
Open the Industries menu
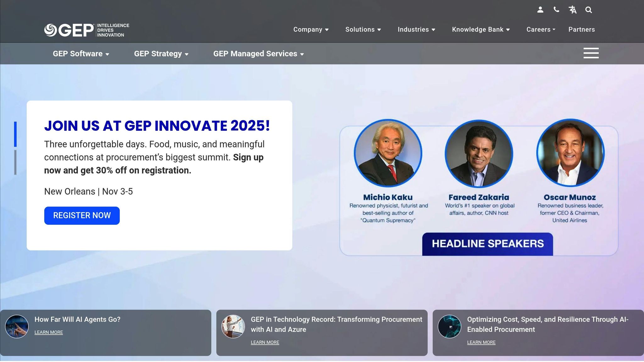(416, 30)
